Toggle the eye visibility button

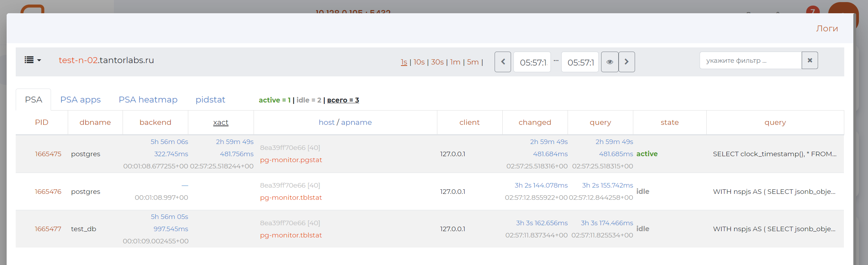pos(610,62)
